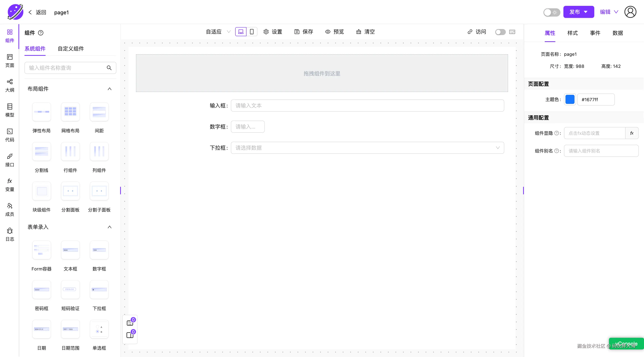The height and width of the screenshot is (357, 644).
Task: Click the 保存 save button
Action: point(304,32)
